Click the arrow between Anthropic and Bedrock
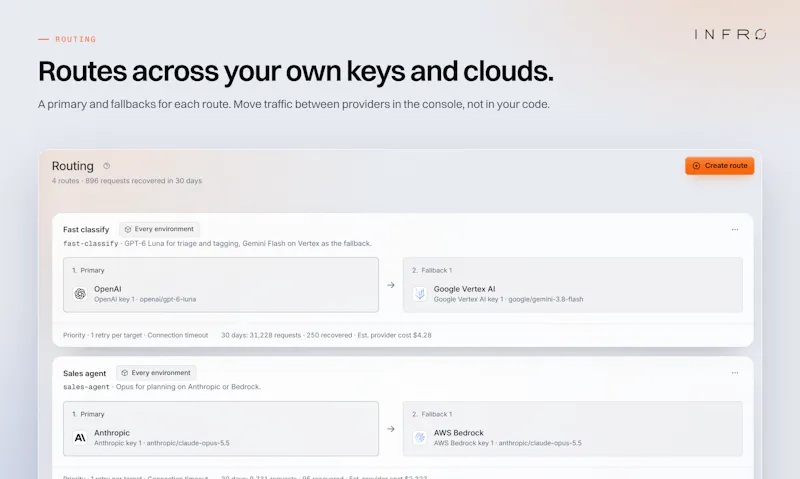 391,429
